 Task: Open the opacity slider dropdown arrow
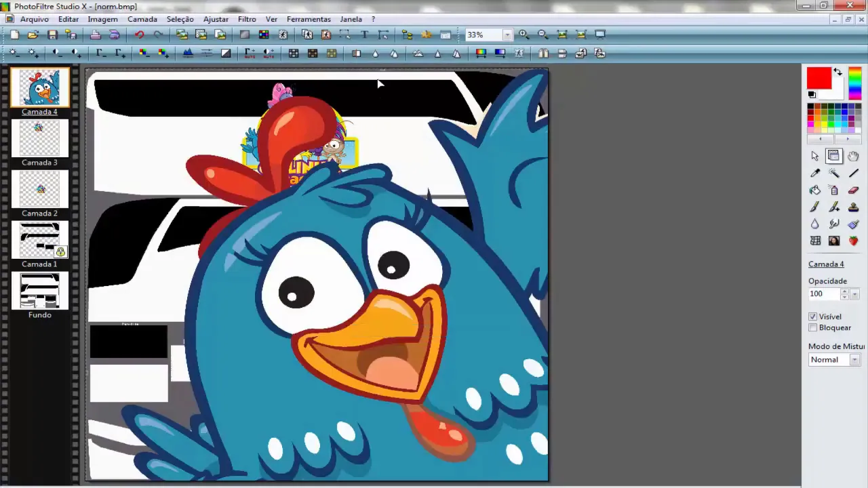coord(854,294)
